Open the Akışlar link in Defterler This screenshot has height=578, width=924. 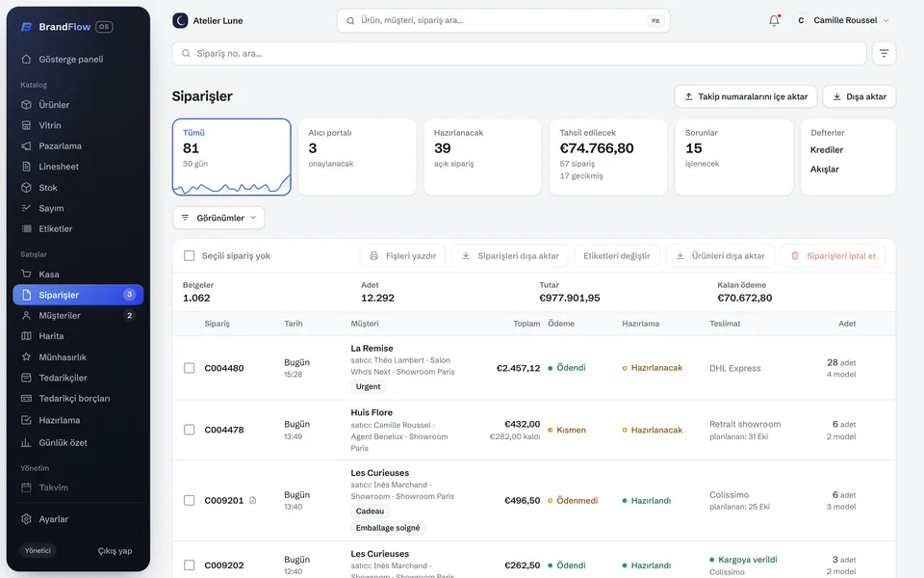[x=825, y=170]
